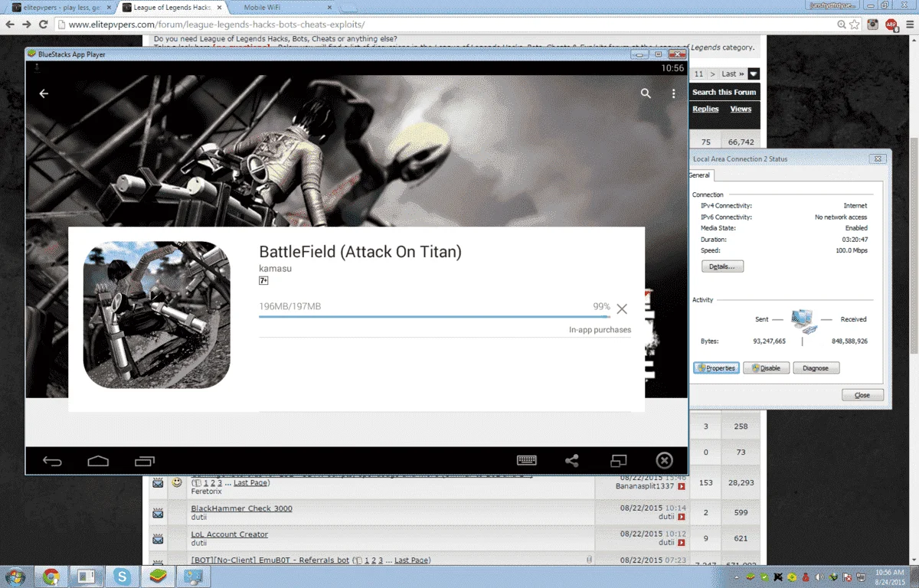The height and width of the screenshot is (588, 919).
Task: Toggle the BlueStacks keyboard icon
Action: [527, 460]
